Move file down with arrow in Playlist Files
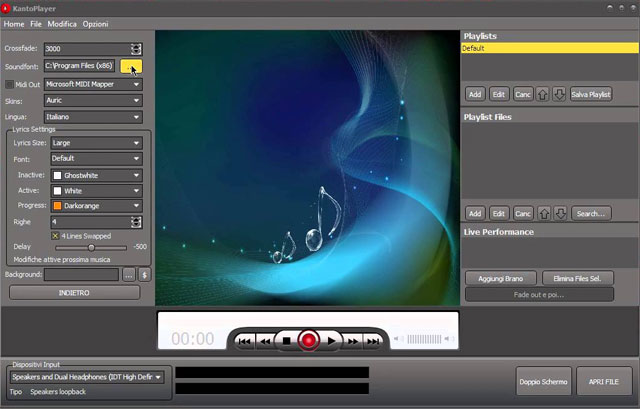 (x=559, y=213)
